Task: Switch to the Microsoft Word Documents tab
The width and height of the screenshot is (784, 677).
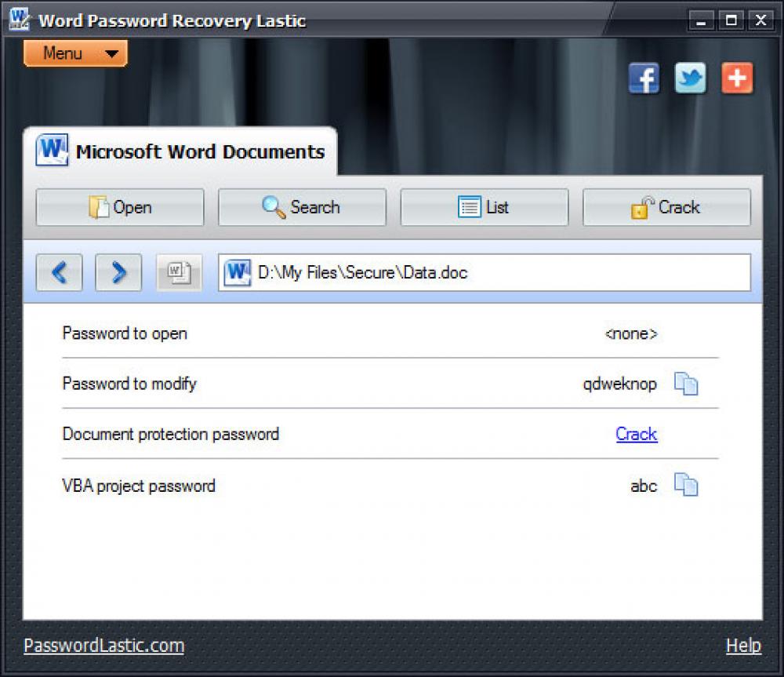Action: click(186, 150)
